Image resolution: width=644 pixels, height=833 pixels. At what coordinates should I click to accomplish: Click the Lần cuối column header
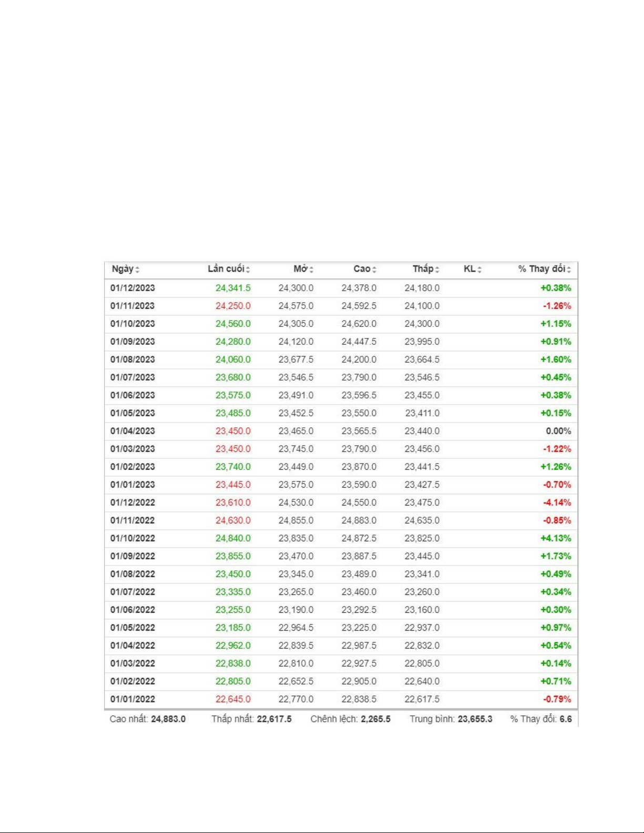tap(226, 269)
